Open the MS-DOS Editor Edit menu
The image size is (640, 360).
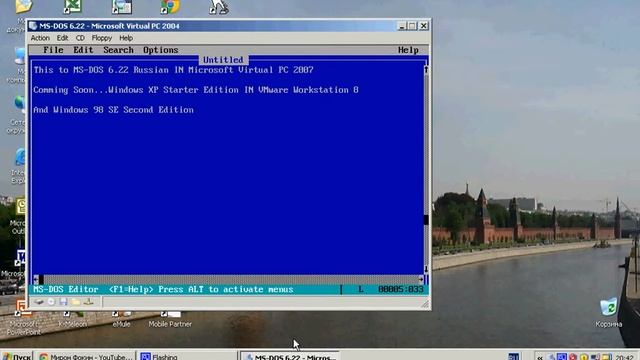(83, 50)
